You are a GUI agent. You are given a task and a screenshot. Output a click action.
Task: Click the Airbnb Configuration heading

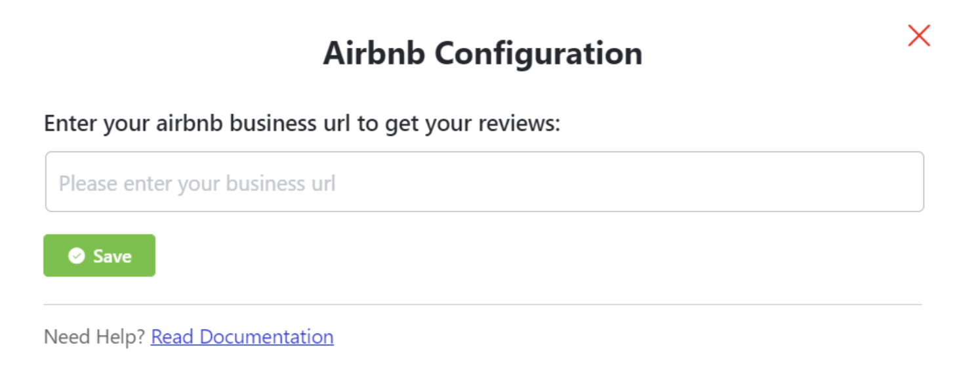pyautogui.click(x=482, y=54)
